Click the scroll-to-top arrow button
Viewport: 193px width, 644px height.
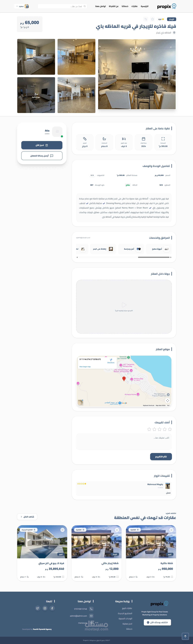pyautogui.click(x=185, y=636)
